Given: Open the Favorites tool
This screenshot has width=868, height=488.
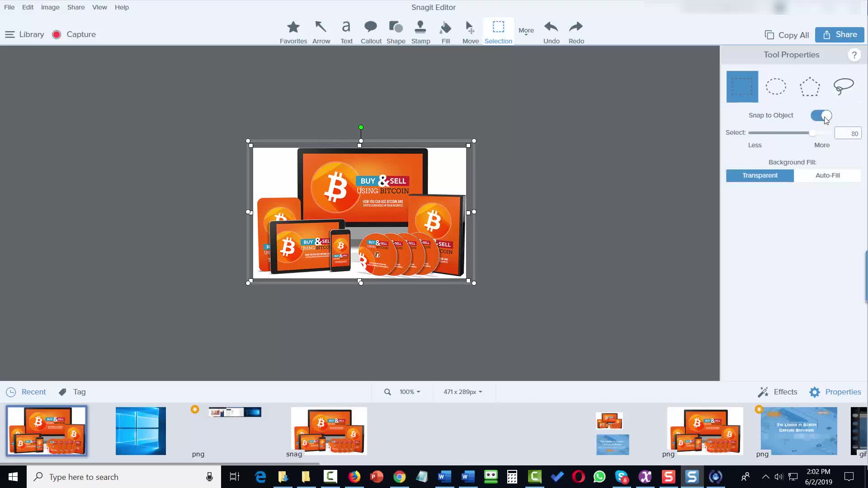Looking at the screenshot, I should (x=293, y=32).
